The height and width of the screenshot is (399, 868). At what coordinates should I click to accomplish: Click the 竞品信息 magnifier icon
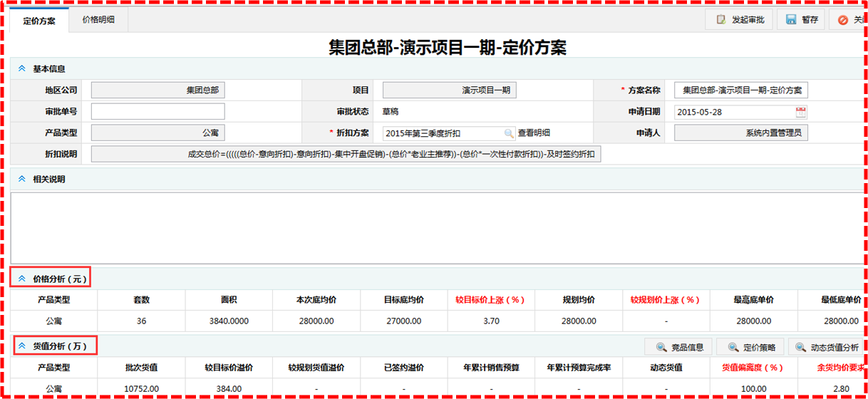tap(661, 348)
